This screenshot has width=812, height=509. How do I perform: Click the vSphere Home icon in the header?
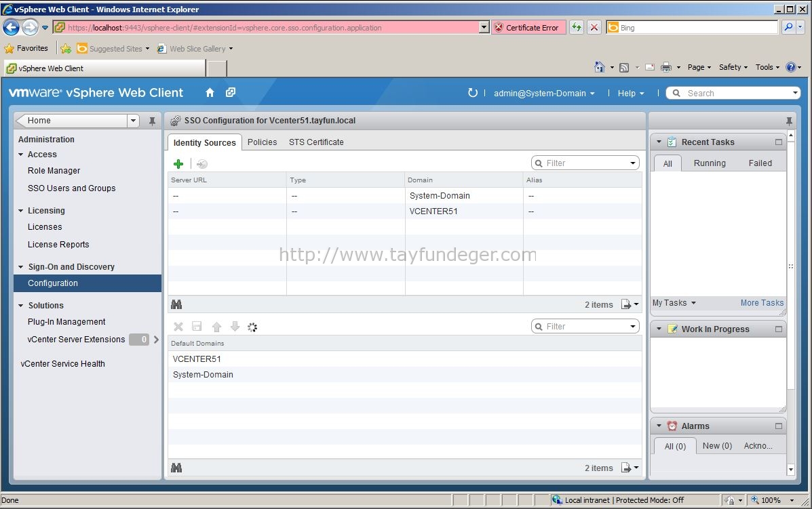tap(210, 93)
